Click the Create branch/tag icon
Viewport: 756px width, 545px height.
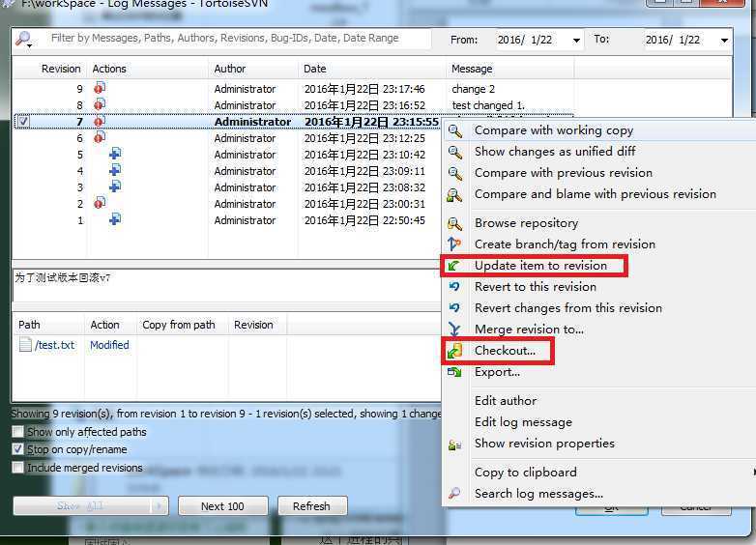[x=454, y=244]
